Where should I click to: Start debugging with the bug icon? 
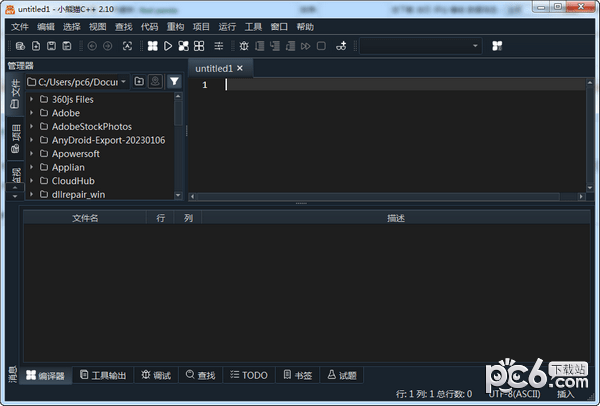[244, 46]
